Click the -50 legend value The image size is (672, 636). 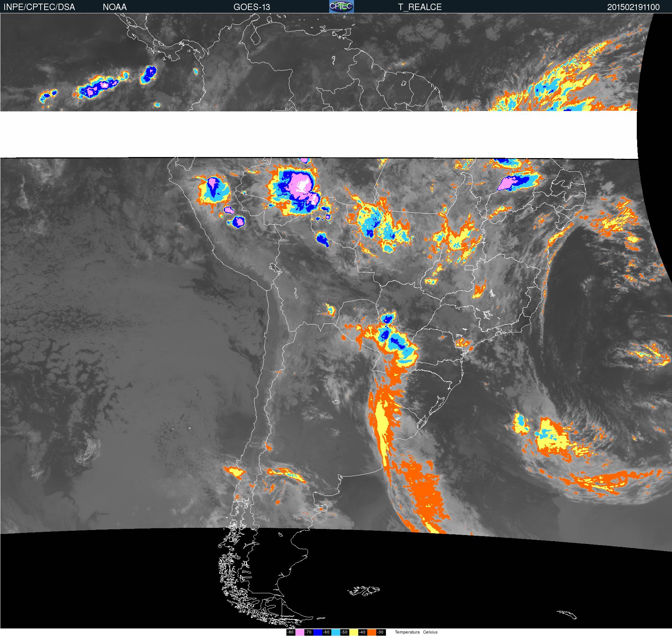[x=344, y=632]
